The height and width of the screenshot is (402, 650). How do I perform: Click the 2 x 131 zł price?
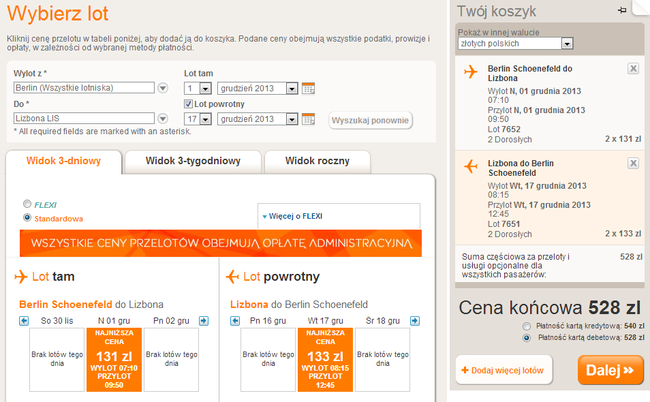623,139
